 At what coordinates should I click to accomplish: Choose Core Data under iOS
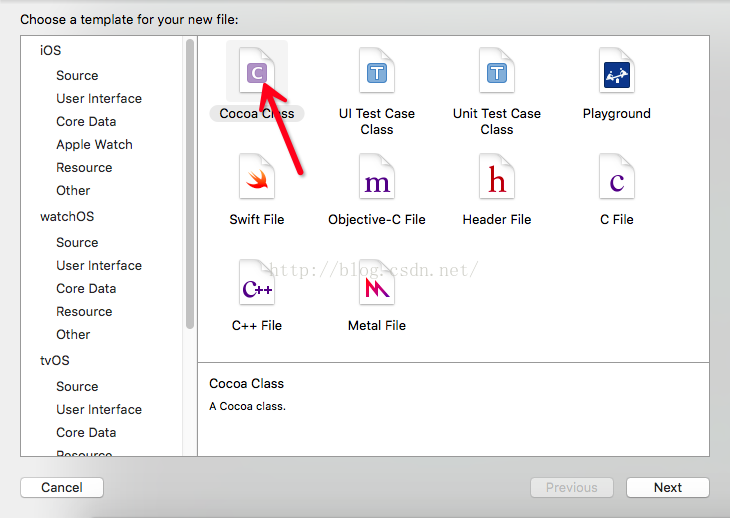(x=86, y=121)
